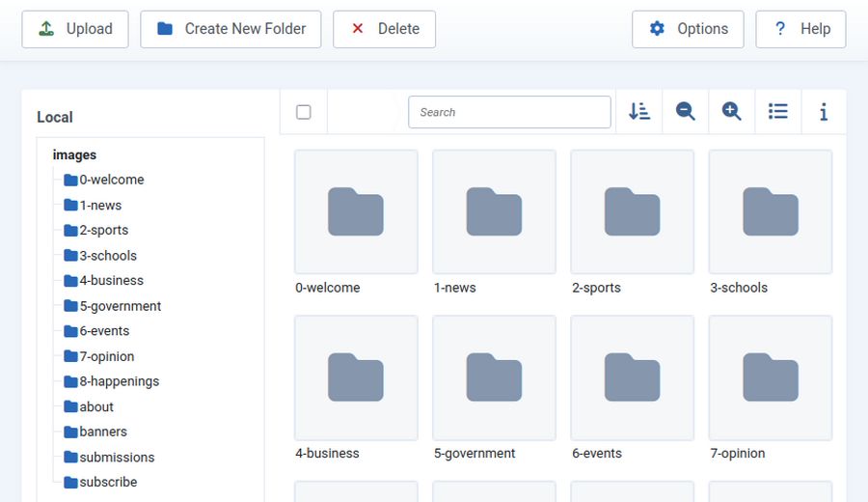This screenshot has height=502, width=868.
Task: Click Create New Folder button
Action: pos(231,29)
